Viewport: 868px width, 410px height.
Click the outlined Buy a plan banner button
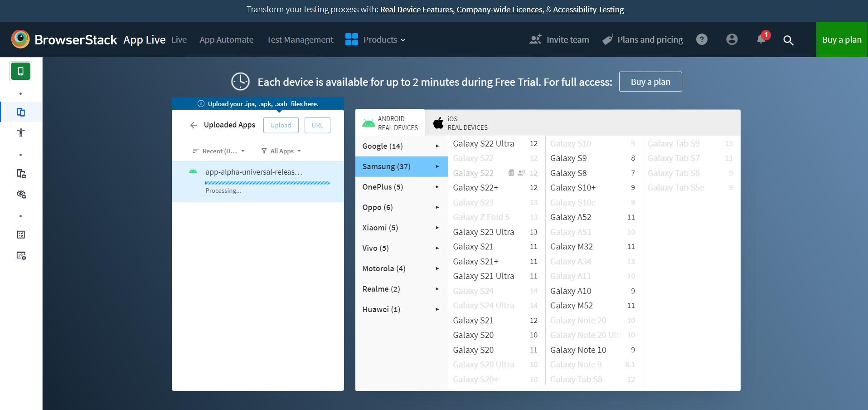click(x=650, y=82)
